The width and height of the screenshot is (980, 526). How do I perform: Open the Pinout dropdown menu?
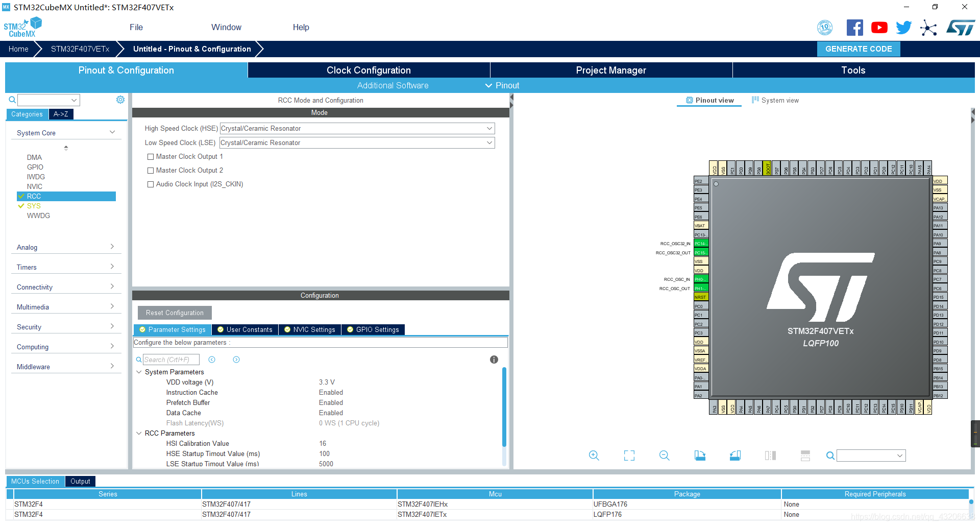point(502,85)
